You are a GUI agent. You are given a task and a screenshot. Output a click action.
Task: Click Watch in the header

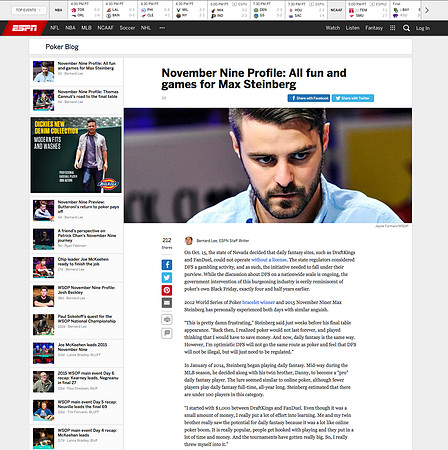333,28
